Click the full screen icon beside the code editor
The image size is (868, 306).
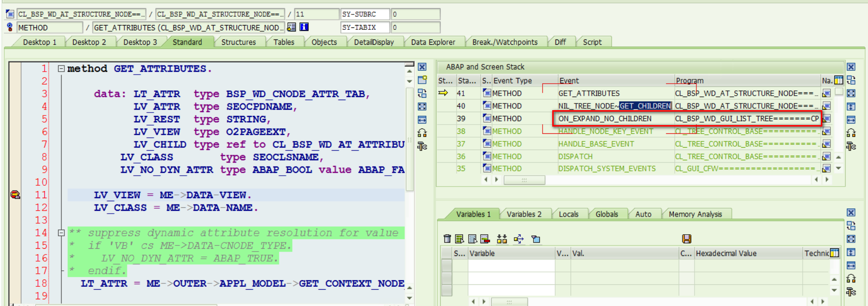click(422, 106)
